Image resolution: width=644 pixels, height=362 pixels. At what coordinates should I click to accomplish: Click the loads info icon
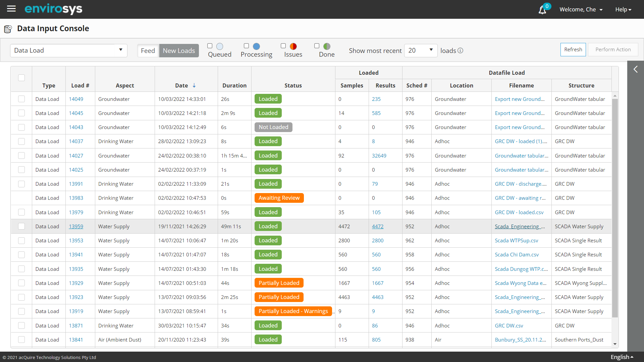[x=461, y=51]
